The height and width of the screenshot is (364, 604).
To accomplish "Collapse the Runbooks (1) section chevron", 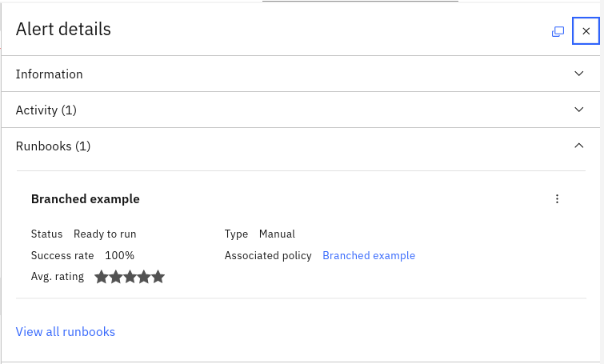I will (578, 146).
